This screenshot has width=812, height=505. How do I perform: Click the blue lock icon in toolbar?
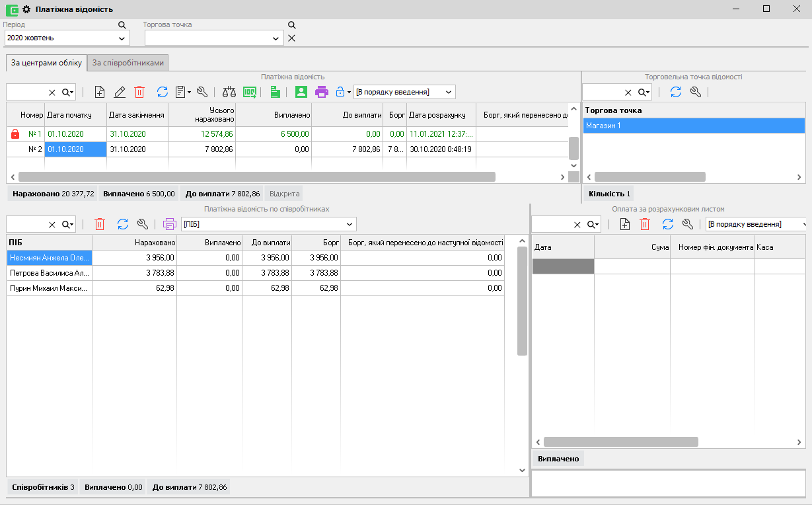click(340, 92)
